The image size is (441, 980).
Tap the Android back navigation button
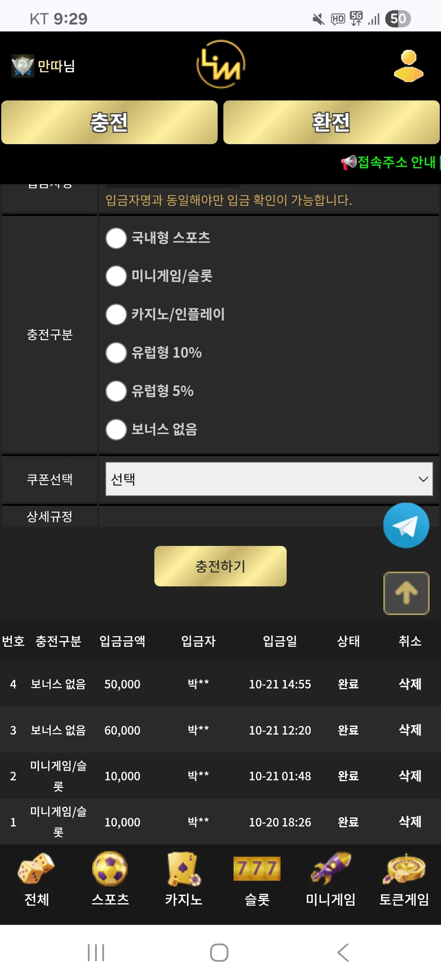tap(343, 953)
